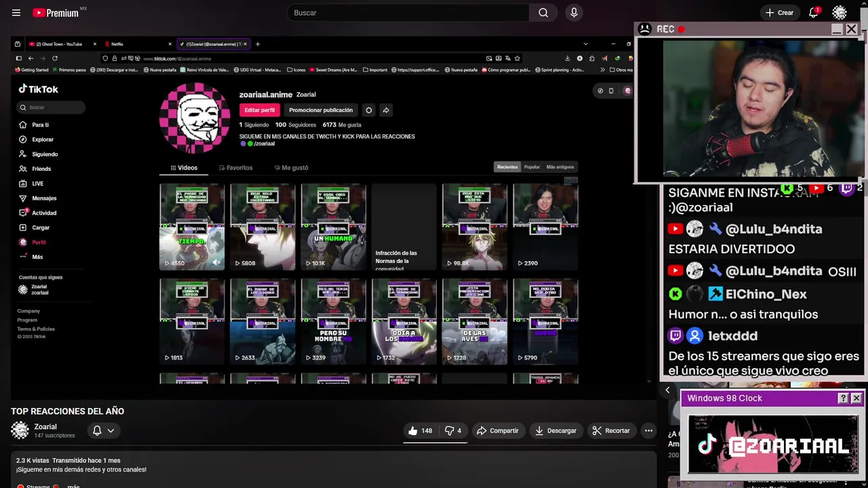The width and height of the screenshot is (868, 488).
Task: Click the TikTok profile share arrow icon
Action: (386, 110)
